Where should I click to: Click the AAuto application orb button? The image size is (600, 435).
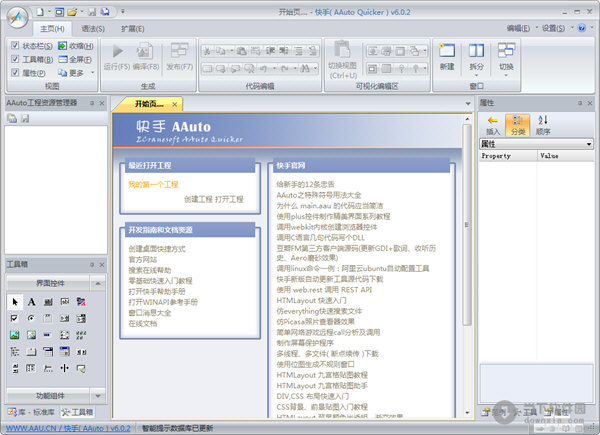18,18
